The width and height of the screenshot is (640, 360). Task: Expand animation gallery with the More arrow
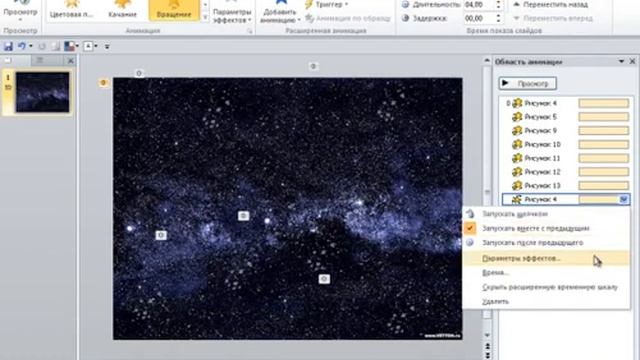tap(205, 18)
